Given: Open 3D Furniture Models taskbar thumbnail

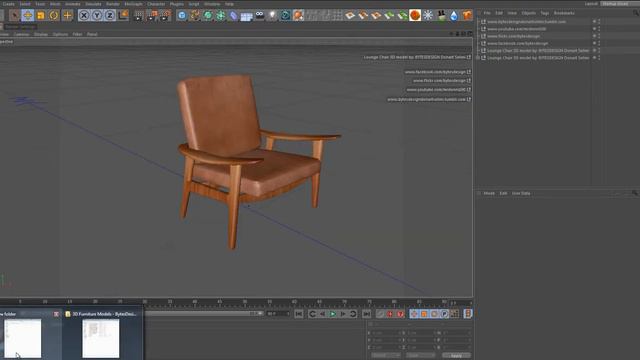Looking at the screenshot, I should [101, 339].
